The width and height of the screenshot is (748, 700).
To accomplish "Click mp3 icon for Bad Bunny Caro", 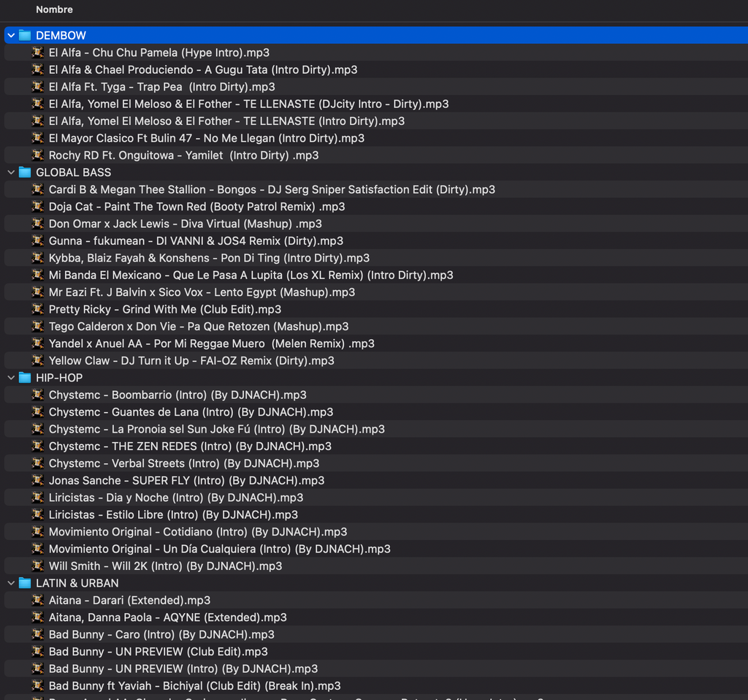I will (x=38, y=634).
